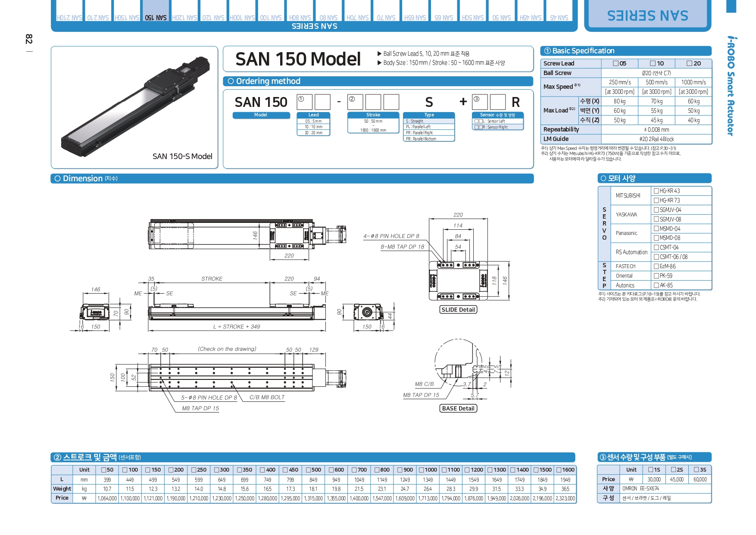This screenshot has width=756, height=535.
Task: Click the '#20 2Rail 4Block' LM Guide value
Action: click(x=656, y=139)
